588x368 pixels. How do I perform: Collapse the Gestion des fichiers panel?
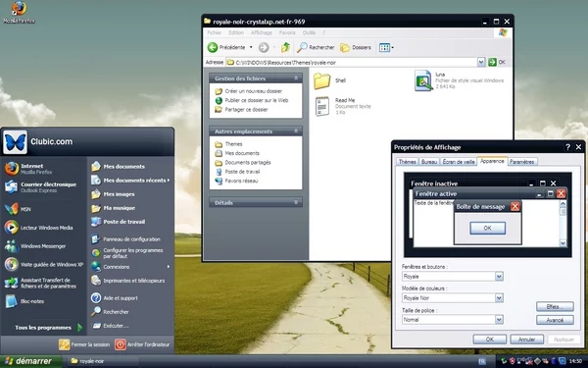[296, 79]
